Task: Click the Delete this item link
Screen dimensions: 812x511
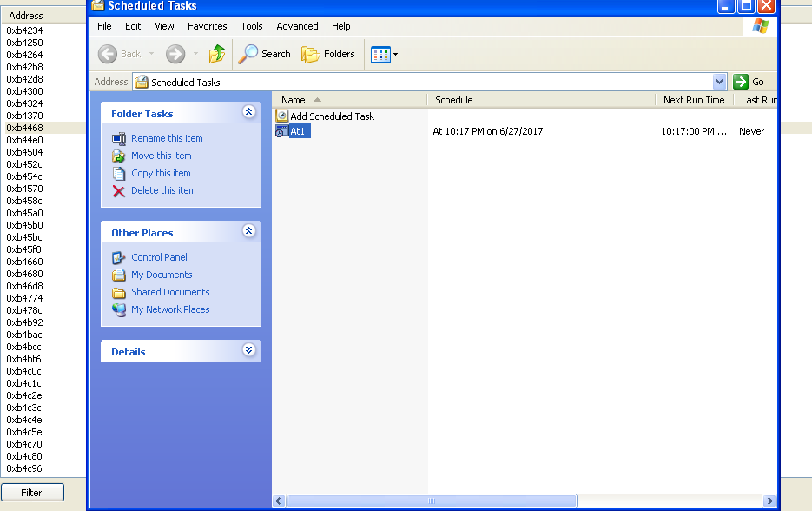Action: [163, 190]
